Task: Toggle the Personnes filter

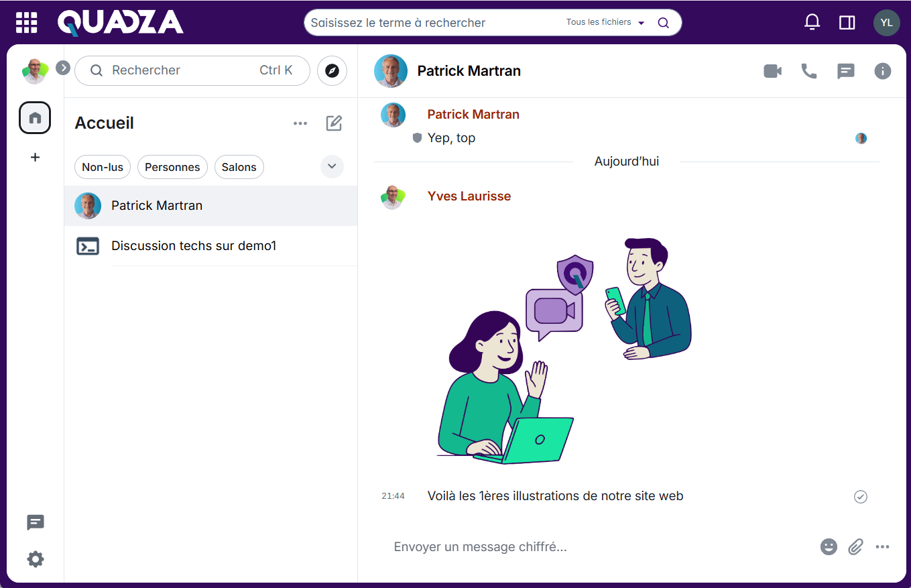Action: pos(172,167)
